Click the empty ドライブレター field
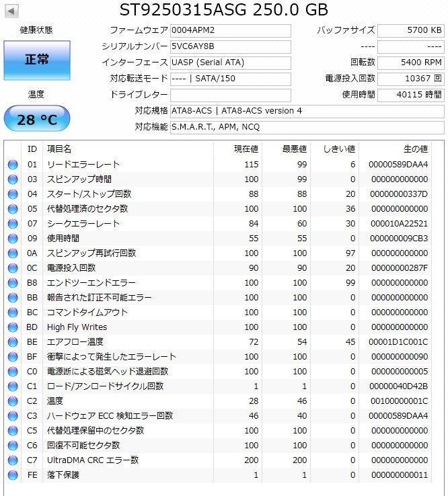Screen dimensions: 448x496 [x=231, y=95]
